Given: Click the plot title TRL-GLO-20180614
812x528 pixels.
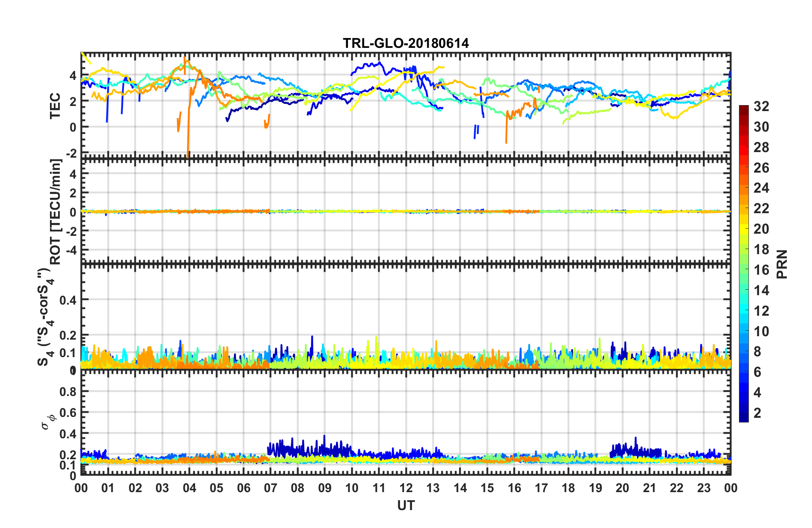Looking at the screenshot, I should click(x=406, y=43).
